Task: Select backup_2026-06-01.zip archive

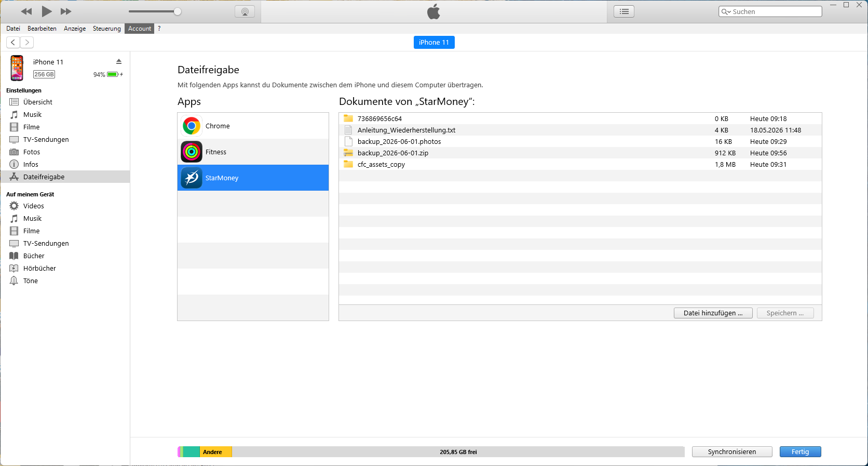Action: point(580,153)
